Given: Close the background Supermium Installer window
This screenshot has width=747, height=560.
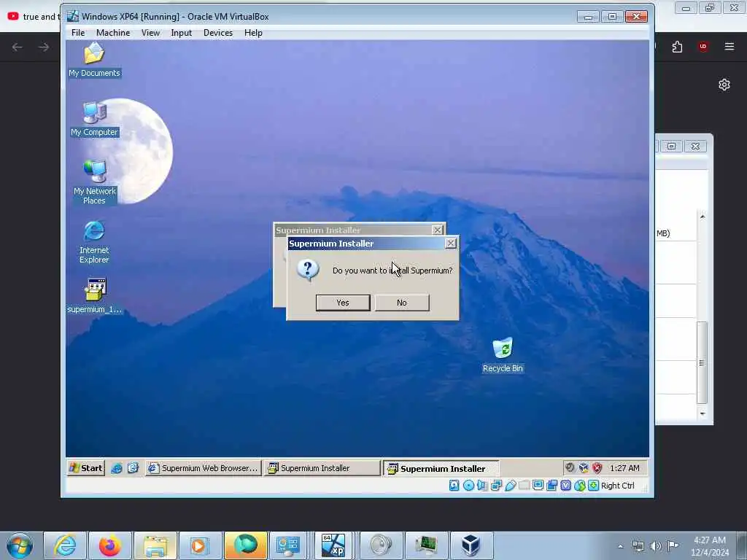Looking at the screenshot, I should (x=437, y=230).
